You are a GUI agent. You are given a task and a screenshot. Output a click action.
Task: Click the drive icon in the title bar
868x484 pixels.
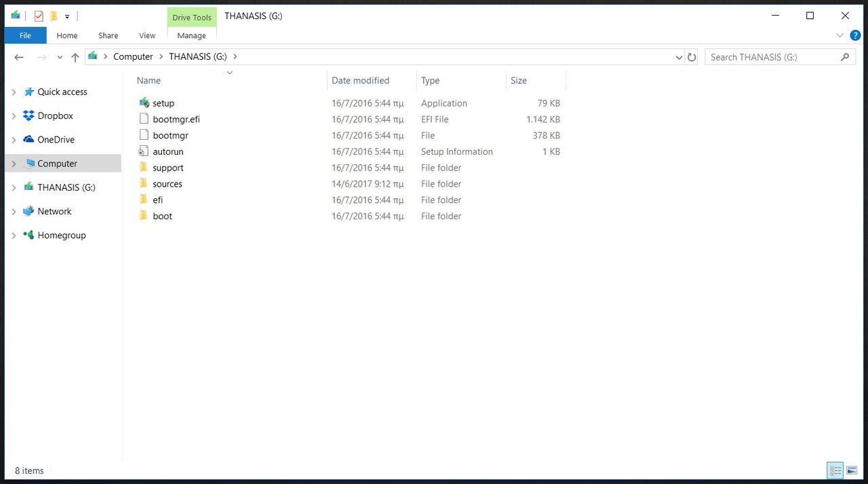(x=16, y=16)
